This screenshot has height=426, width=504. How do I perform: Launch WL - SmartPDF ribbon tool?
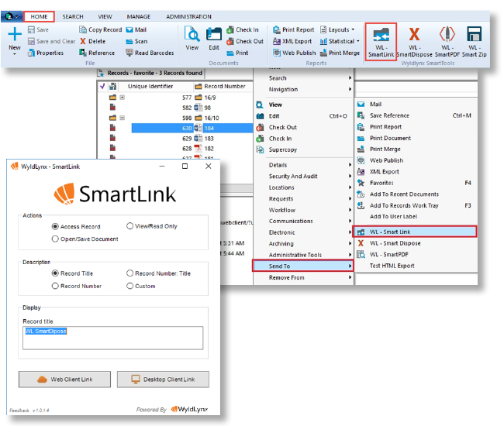(447, 42)
